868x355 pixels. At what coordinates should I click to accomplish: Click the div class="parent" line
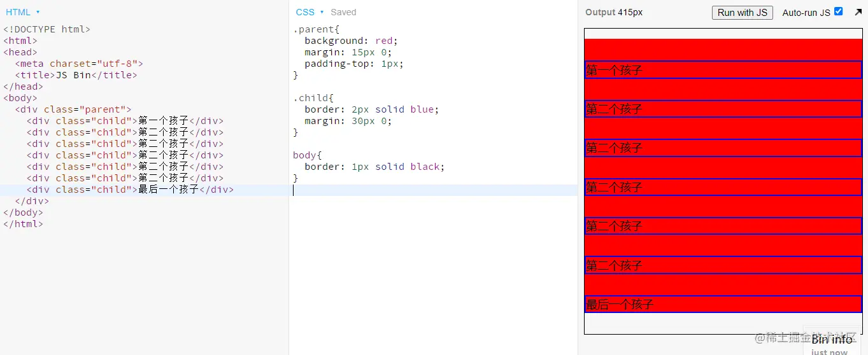73,109
